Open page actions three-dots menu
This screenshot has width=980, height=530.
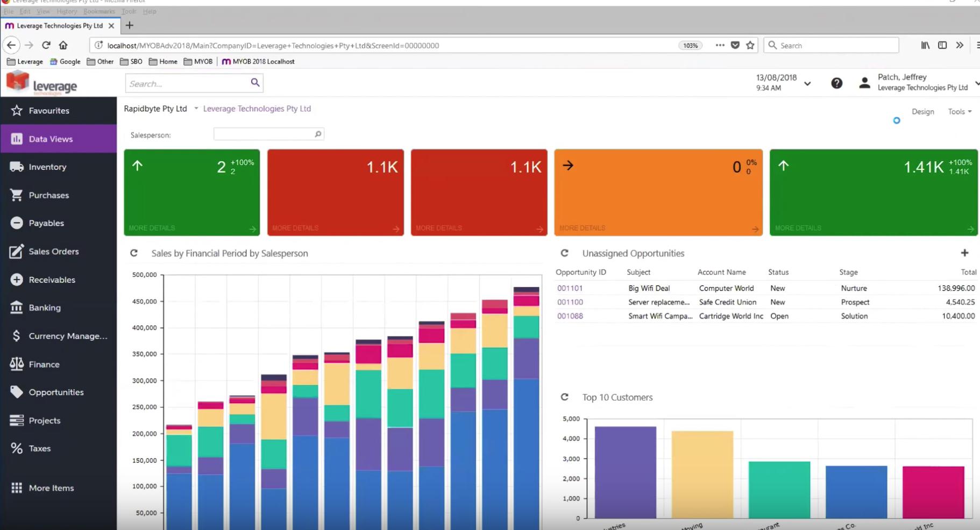click(x=720, y=45)
